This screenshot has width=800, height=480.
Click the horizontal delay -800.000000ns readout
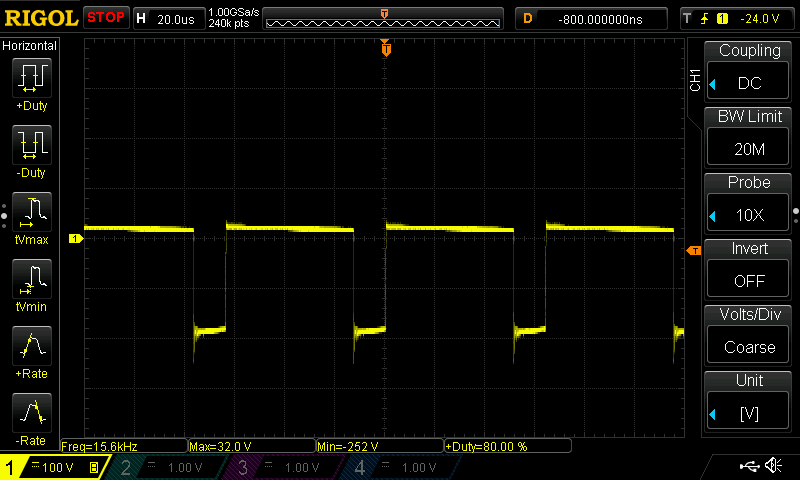coord(600,19)
